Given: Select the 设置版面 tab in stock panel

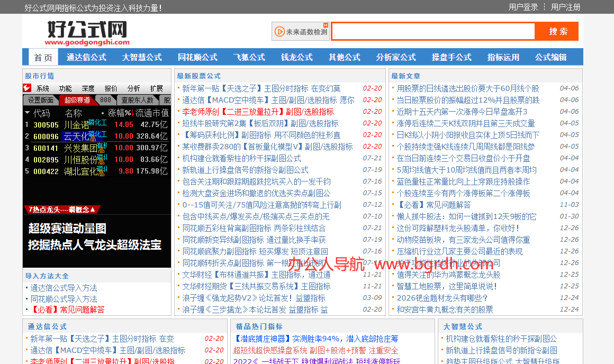Looking at the screenshot, I should pyautogui.click(x=41, y=100).
